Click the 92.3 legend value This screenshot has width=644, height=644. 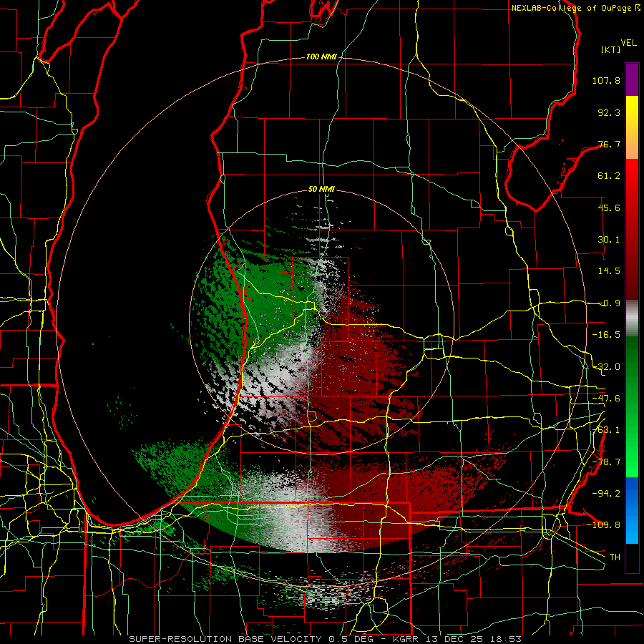click(x=609, y=112)
